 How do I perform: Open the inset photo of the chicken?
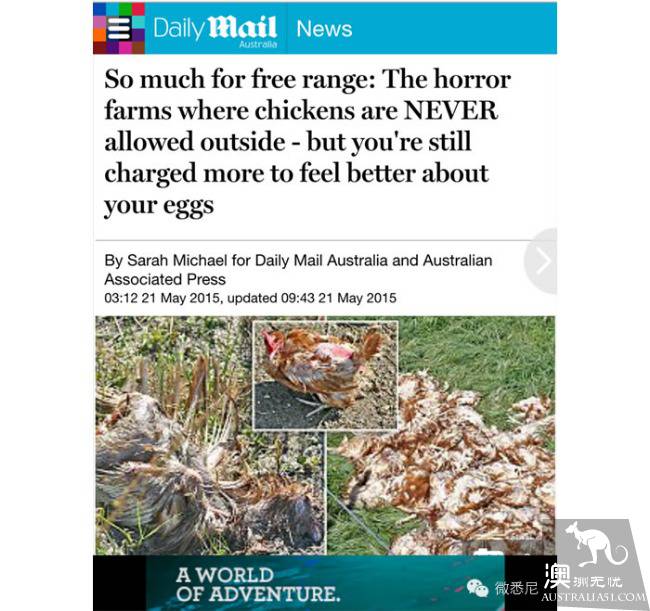(325, 375)
